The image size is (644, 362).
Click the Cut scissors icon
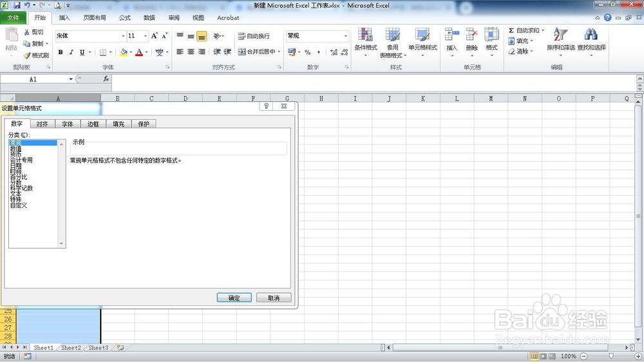point(26,32)
